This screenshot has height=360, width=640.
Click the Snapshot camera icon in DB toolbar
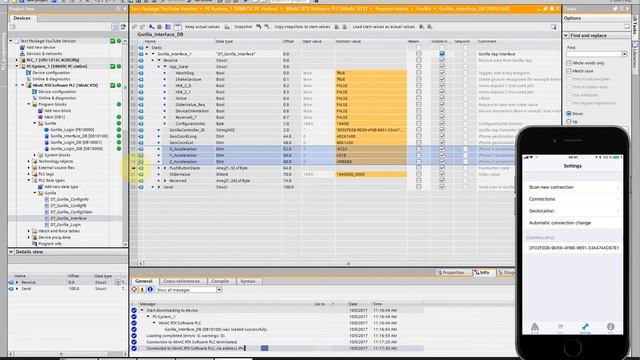click(227, 27)
